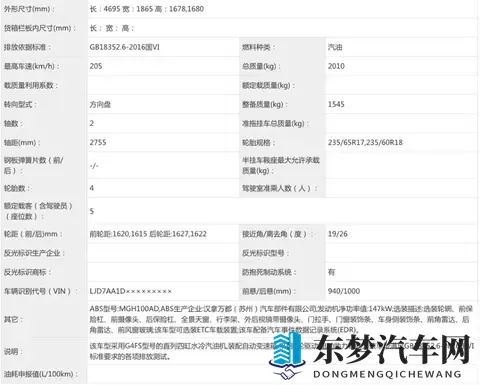Click the 额定载客(含驾驶员) label

[38, 211]
